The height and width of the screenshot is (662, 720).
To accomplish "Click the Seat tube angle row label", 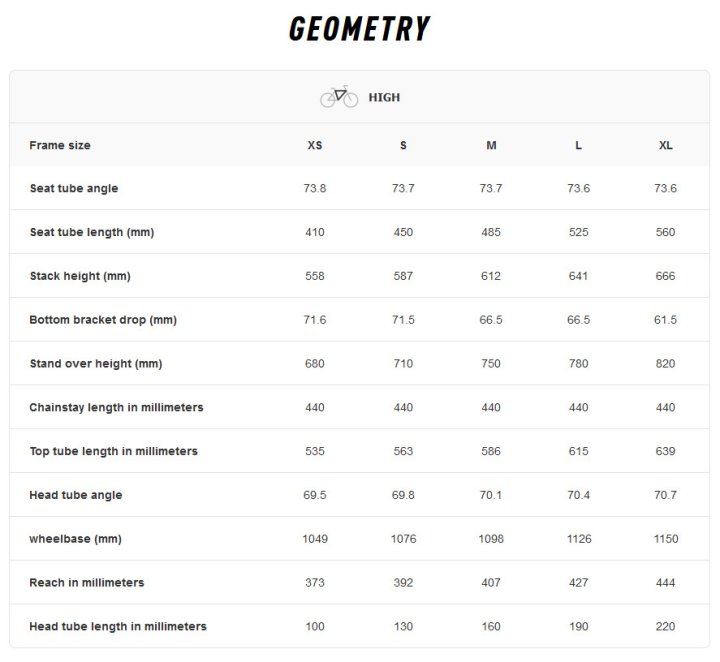I will (74, 188).
